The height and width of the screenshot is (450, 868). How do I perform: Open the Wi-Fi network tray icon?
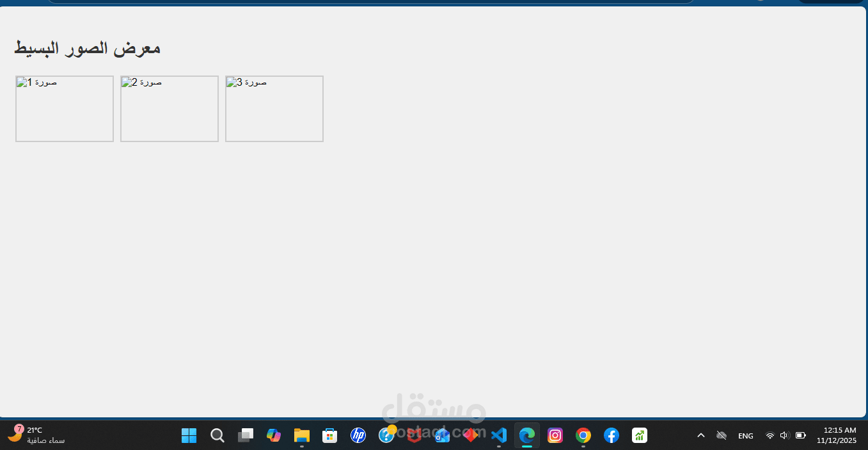pyautogui.click(x=770, y=435)
